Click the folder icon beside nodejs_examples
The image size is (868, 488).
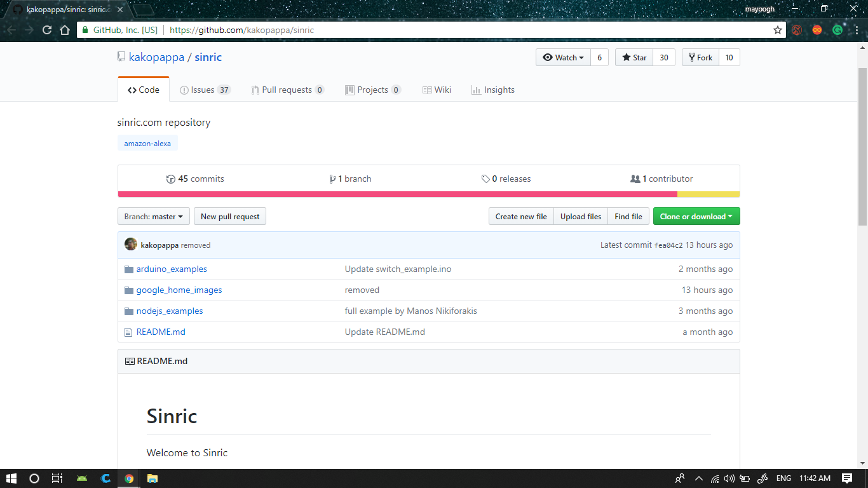[129, 311]
